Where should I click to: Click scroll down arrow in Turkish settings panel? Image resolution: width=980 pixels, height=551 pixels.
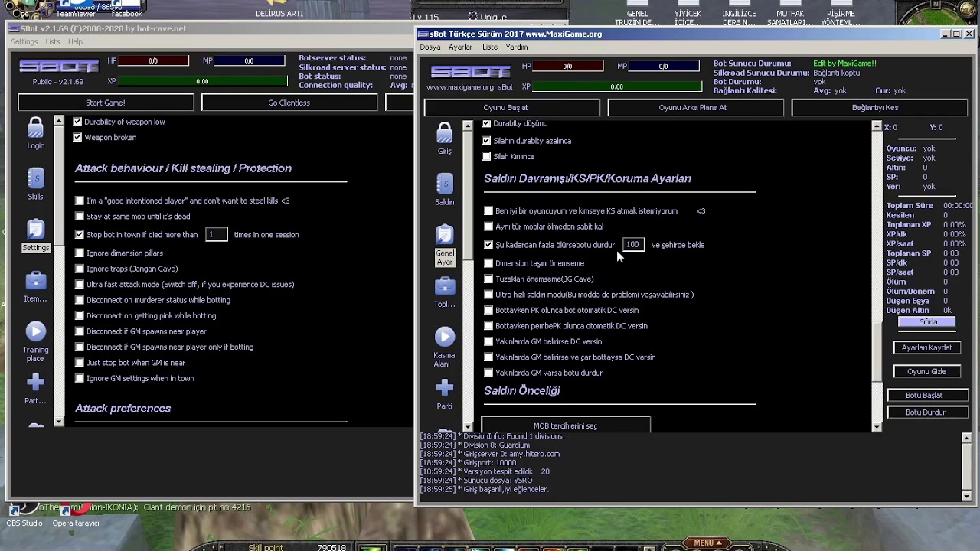(877, 427)
